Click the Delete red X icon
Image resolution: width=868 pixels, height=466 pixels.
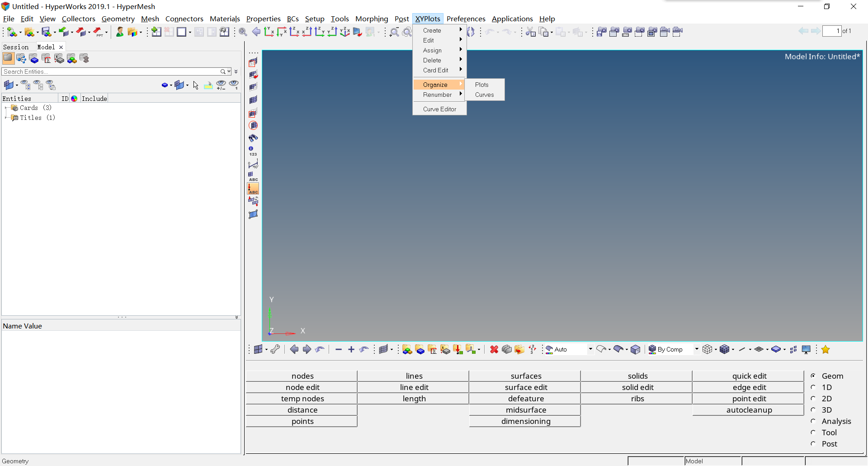[x=494, y=349]
